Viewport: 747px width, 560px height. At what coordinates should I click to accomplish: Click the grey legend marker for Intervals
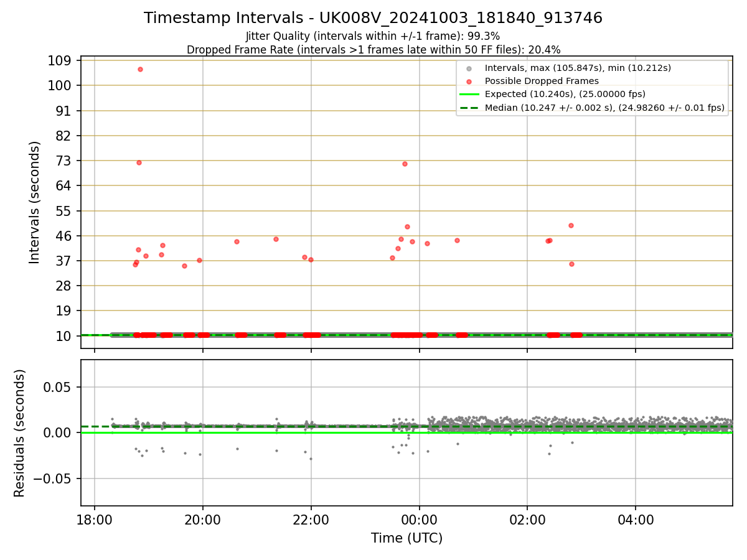click(x=469, y=68)
